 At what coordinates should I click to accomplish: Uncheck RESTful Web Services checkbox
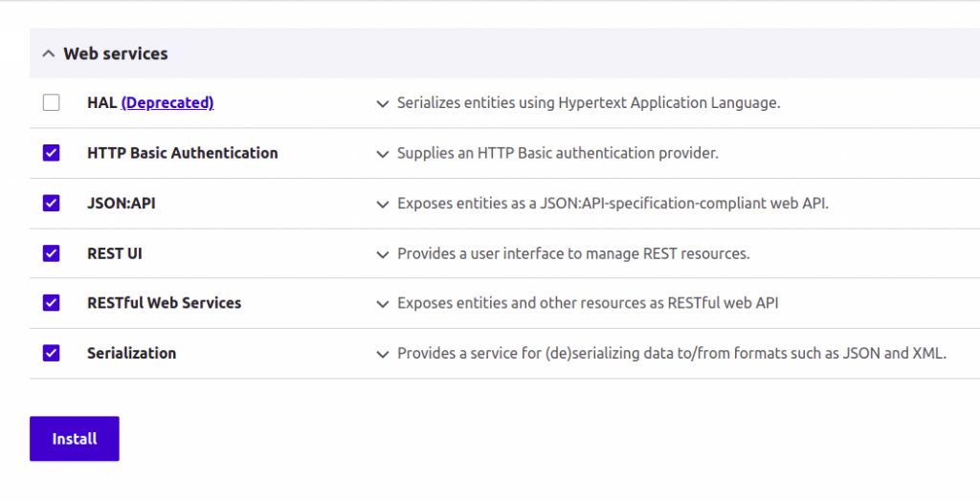tap(52, 303)
